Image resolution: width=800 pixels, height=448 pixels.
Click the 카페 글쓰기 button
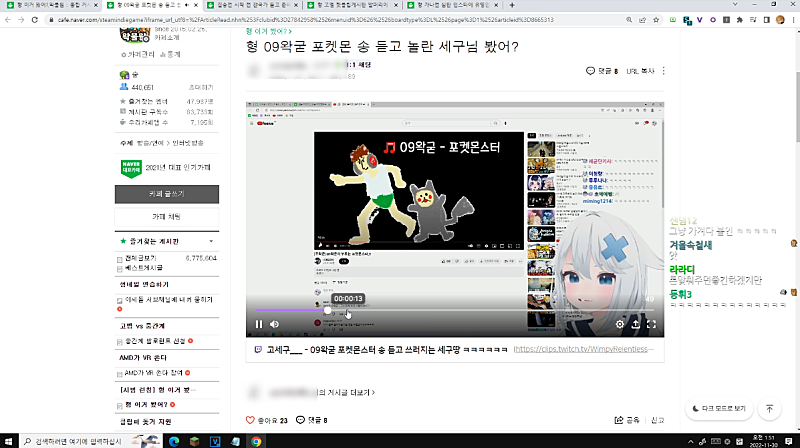pyautogui.click(x=167, y=194)
